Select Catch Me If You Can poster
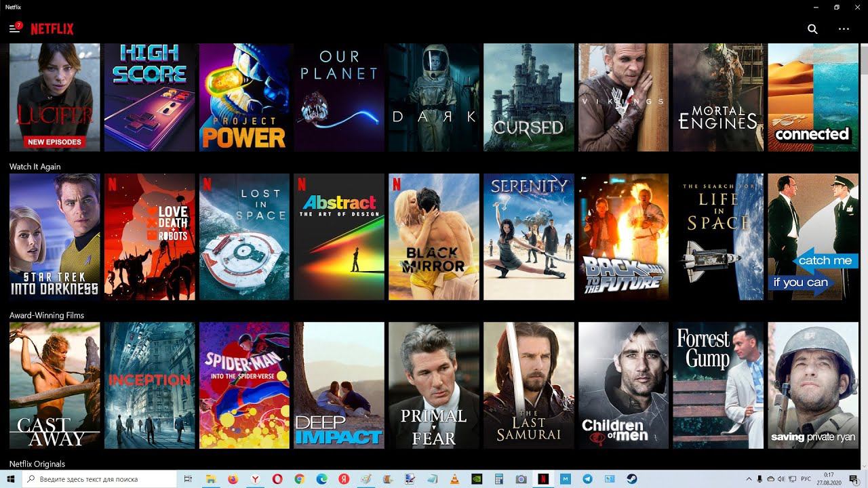 (x=813, y=237)
